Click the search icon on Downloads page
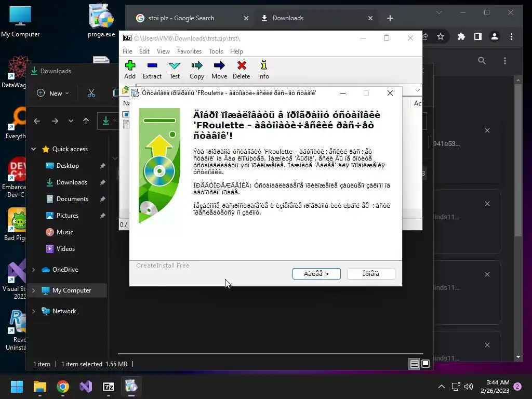 (x=482, y=61)
